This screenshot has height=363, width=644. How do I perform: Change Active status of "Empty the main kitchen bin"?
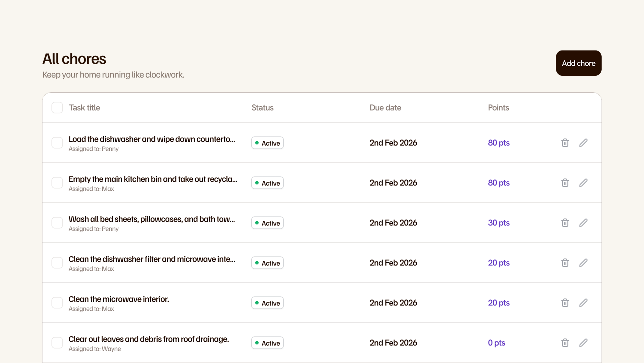[267, 183]
